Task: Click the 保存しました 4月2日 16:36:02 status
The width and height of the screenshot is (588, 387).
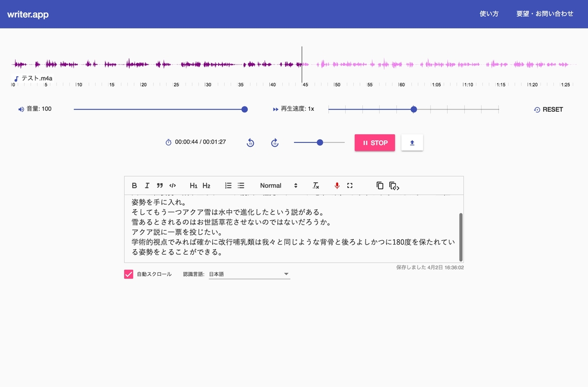Action: pyautogui.click(x=430, y=267)
